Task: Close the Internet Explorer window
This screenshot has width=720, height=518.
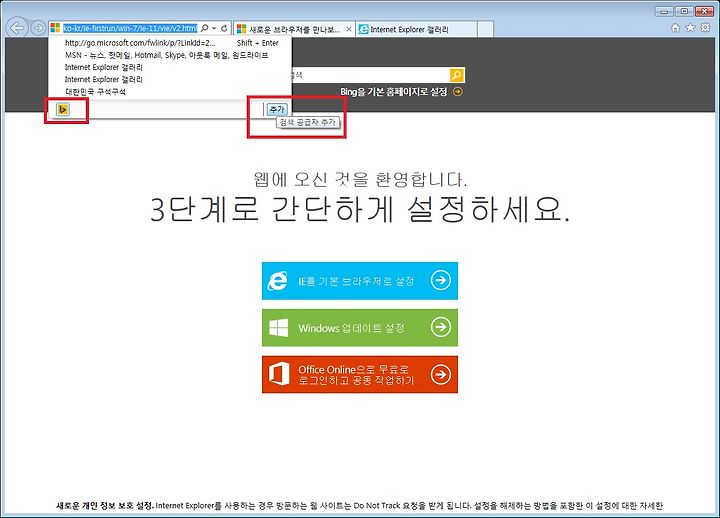Action: point(704,11)
